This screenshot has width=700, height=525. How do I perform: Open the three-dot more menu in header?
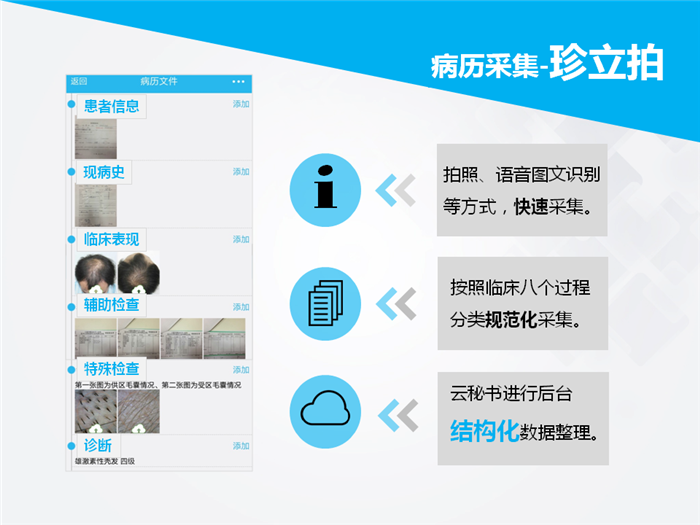click(238, 81)
